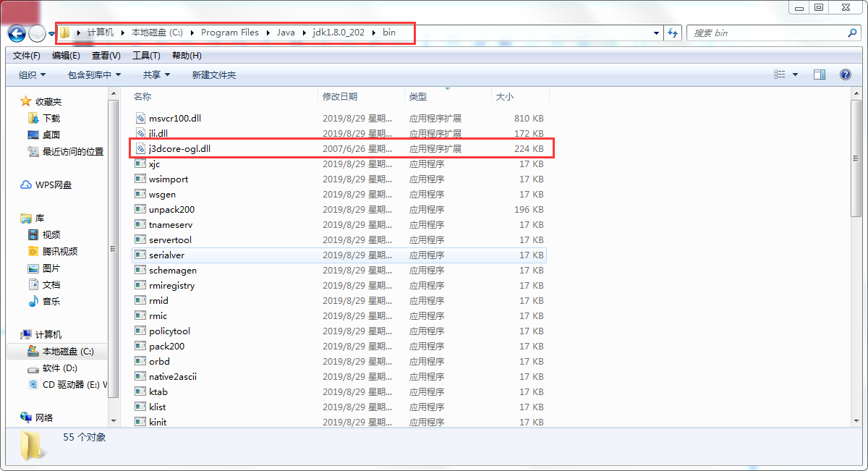Open the address bar history dropdown
The image size is (868, 471).
click(x=655, y=33)
